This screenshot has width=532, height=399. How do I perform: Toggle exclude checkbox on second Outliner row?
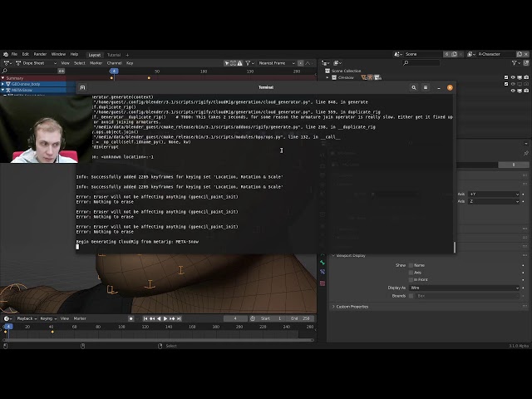click(x=506, y=84)
